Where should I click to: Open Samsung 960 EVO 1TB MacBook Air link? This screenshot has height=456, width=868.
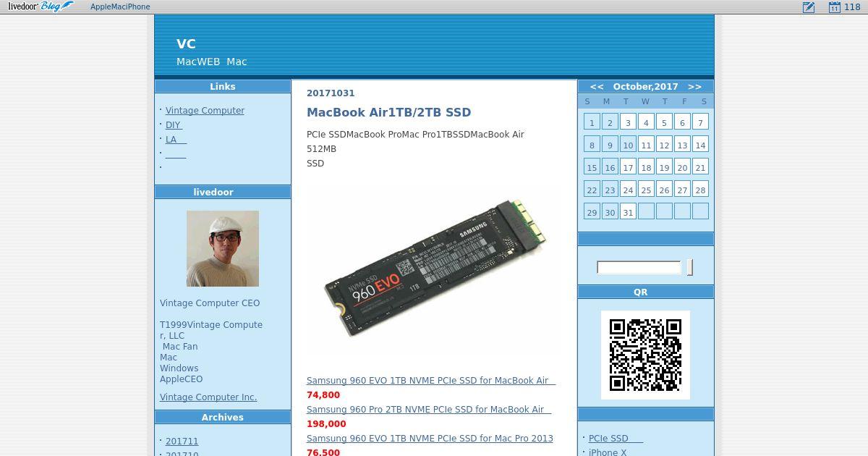pyautogui.click(x=431, y=381)
